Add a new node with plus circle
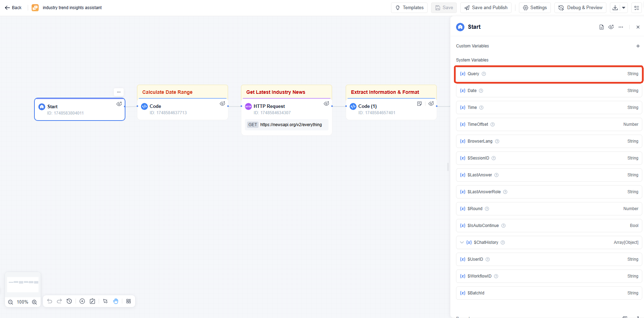 click(82, 301)
